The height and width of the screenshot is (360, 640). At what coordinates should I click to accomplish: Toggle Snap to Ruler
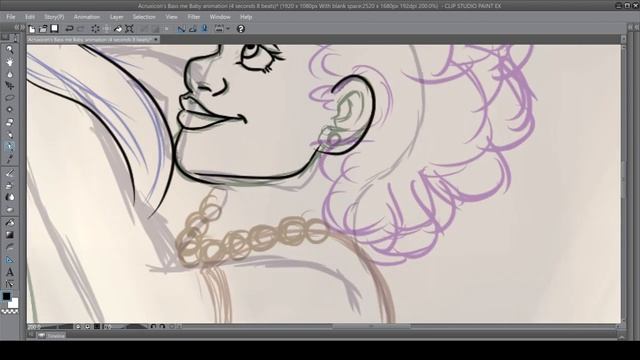point(181,29)
